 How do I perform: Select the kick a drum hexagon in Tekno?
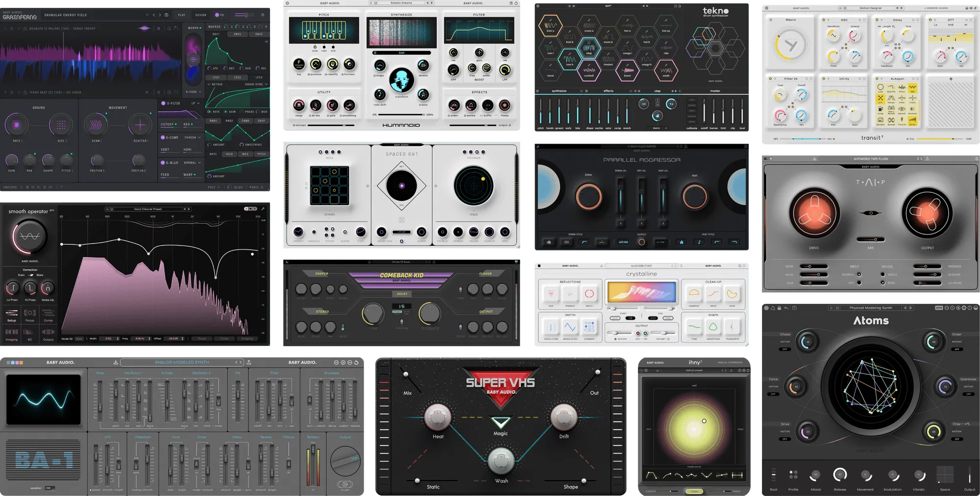tap(550, 25)
